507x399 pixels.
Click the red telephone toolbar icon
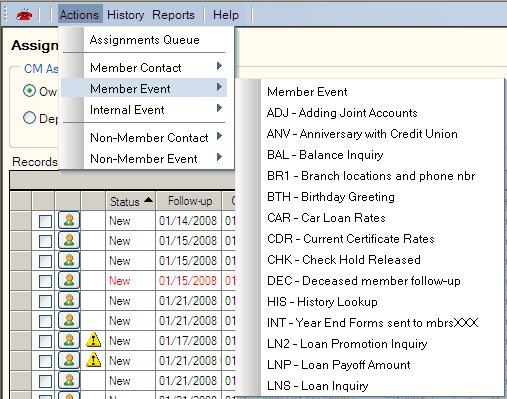[x=24, y=15]
